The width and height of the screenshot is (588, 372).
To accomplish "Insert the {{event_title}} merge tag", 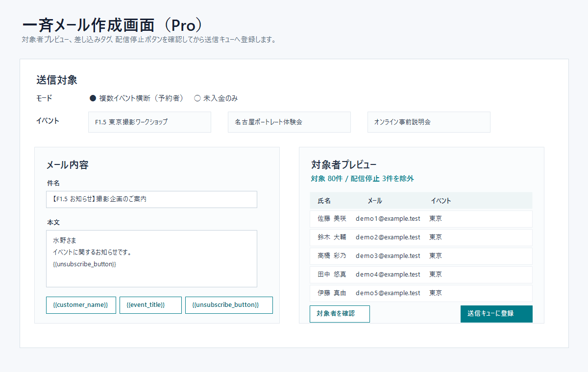I will click(150, 305).
